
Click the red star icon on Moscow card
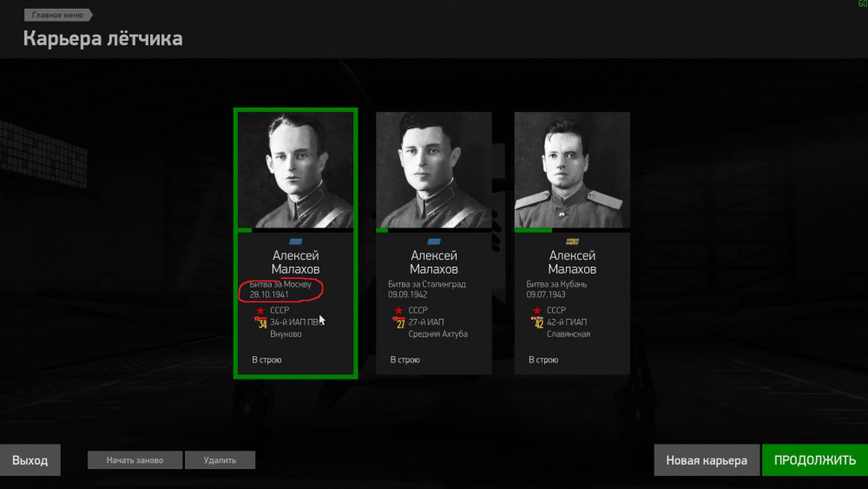click(x=260, y=311)
